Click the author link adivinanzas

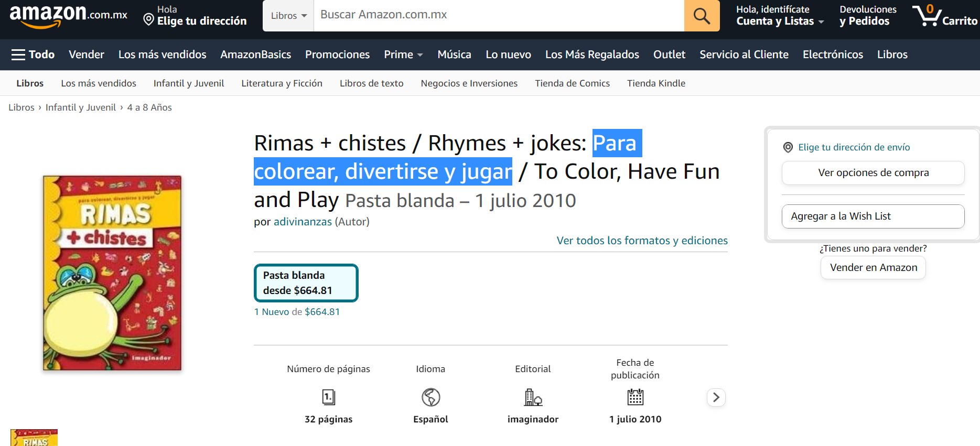(303, 222)
